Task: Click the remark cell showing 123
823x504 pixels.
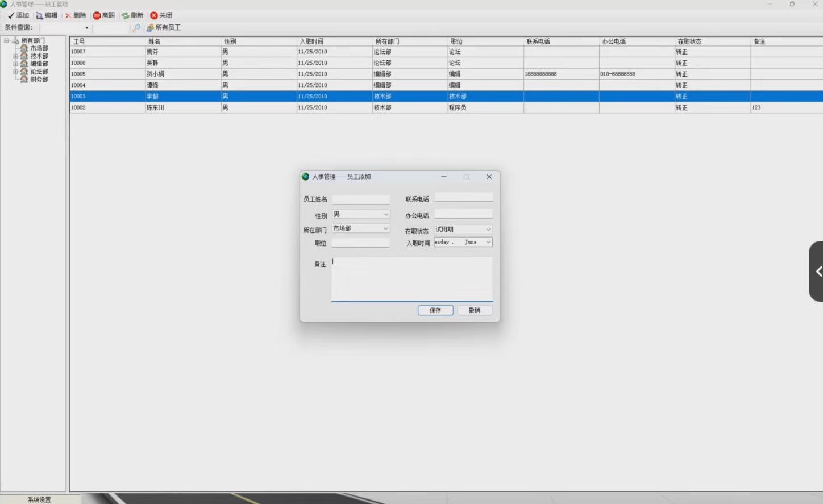Action: pyautogui.click(x=787, y=107)
